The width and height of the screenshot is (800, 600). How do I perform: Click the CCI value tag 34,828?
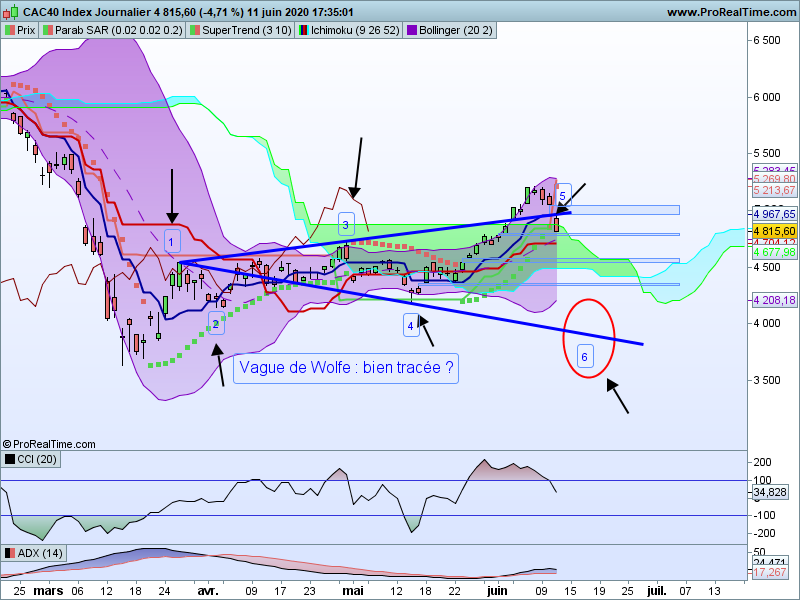click(x=770, y=492)
